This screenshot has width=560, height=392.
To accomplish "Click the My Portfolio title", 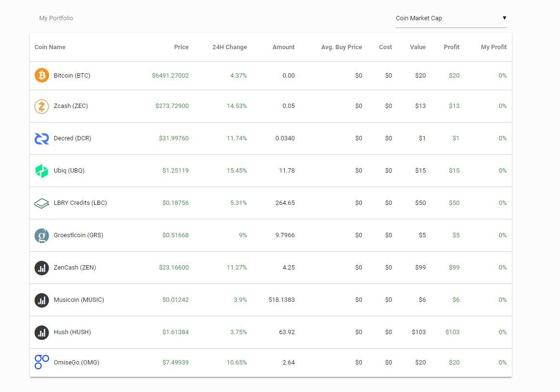I will [x=56, y=18].
